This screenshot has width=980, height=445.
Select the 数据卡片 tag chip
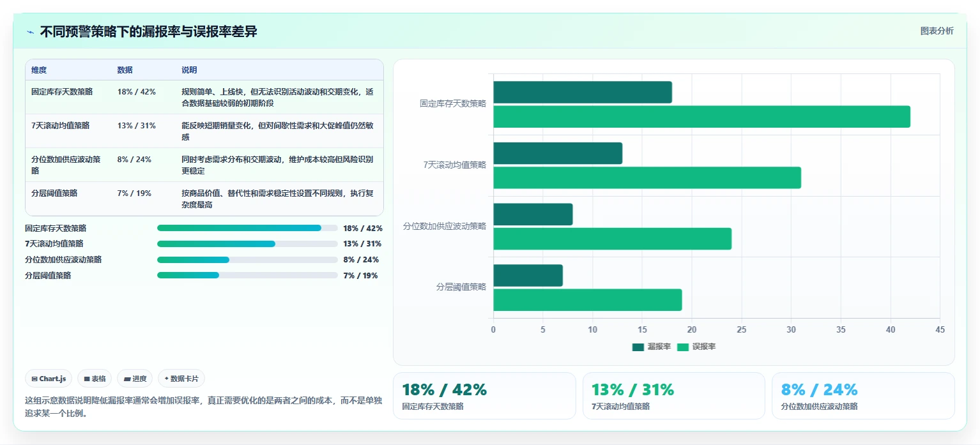click(181, 379)
